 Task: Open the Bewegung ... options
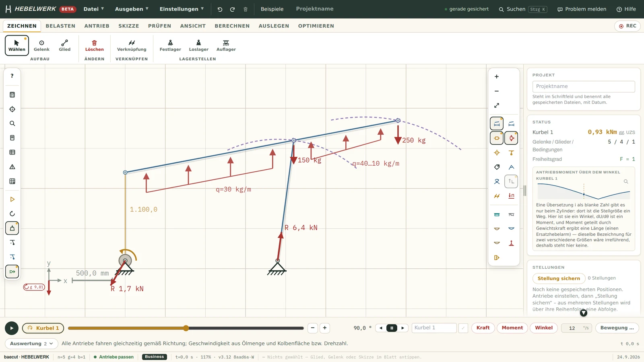tap(617, 328)
